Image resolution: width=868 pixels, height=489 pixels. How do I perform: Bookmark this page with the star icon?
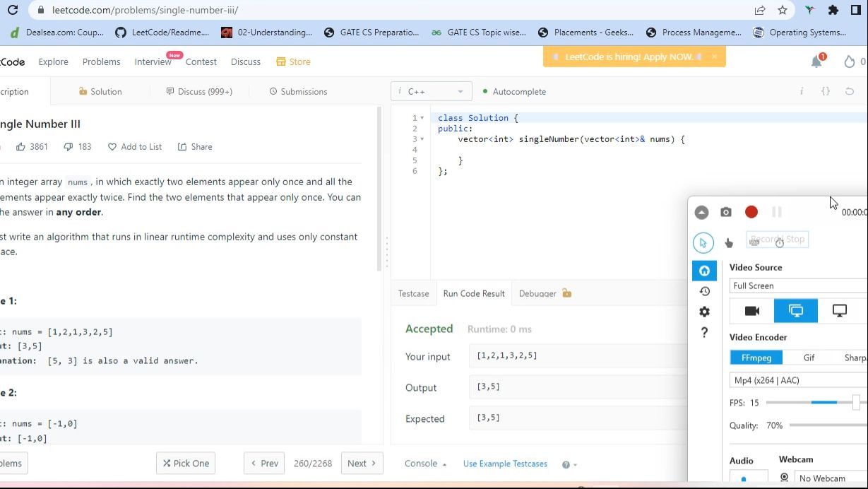pos(783,10)
